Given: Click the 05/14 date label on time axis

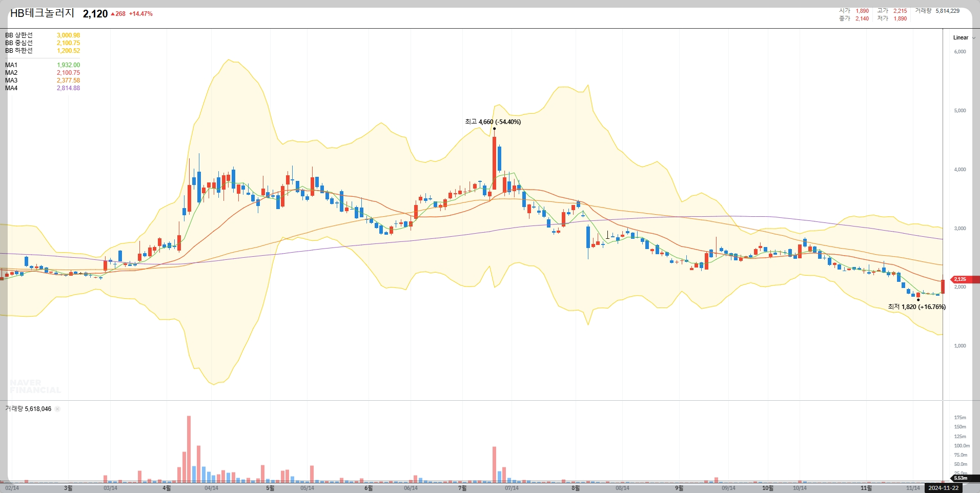Looking at the screenshot, I should [307, 488].
